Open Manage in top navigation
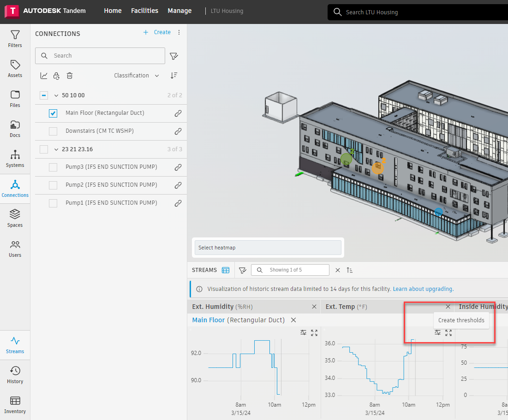Image resolution: width=508 pixels, height=420 pixels. [179, 11]
